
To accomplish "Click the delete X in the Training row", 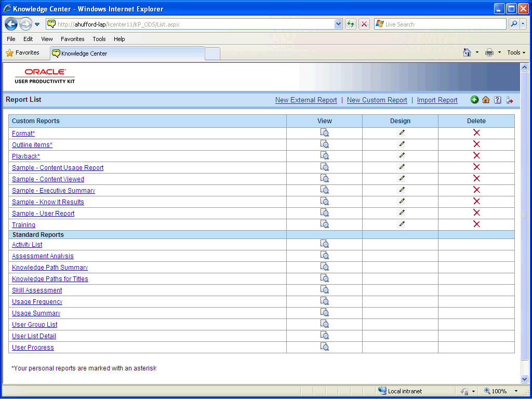I will pos(476,224).
